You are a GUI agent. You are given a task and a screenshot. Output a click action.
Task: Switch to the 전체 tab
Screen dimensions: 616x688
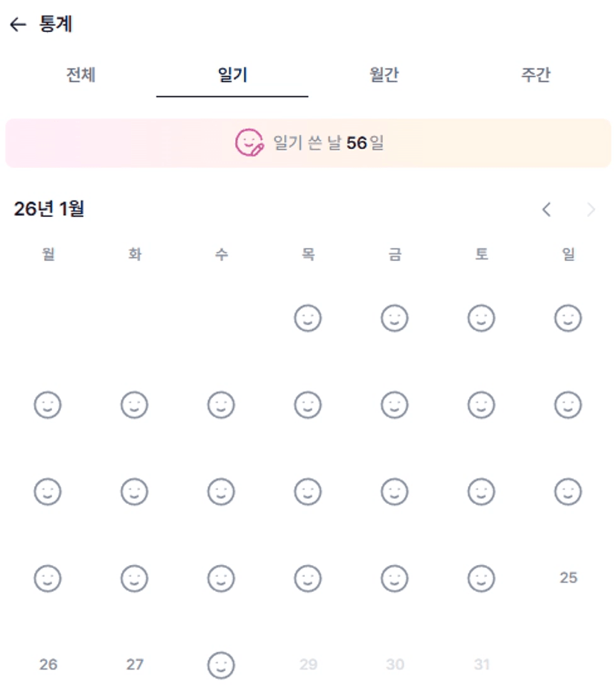click(80, 75)
